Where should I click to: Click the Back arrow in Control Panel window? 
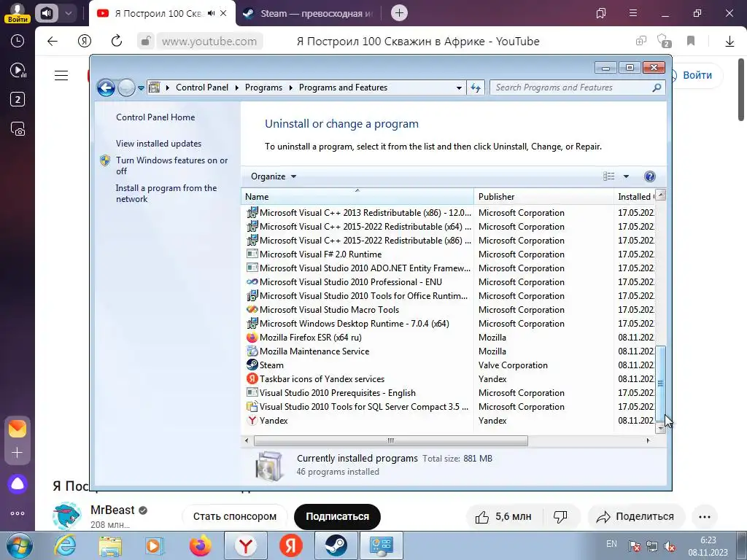click(106, 87)
